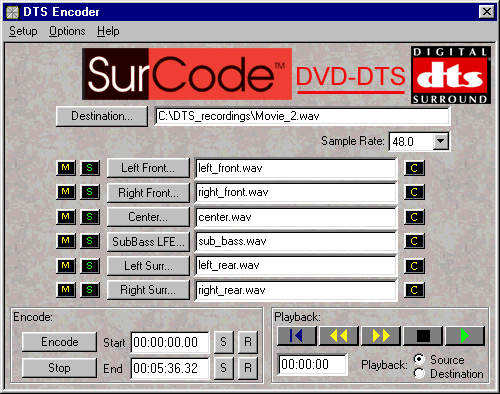The image size is (500, 394).
Task: Click the End time R button
Action: 248,368
